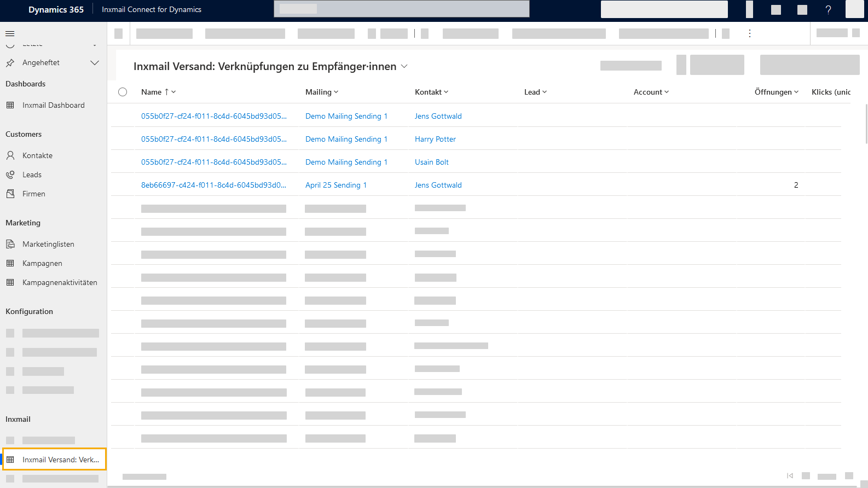Open Demo Mailing Sending 1 for Harry Potter
The height and width of the screenshot is (488, 868).
[346, 139]
